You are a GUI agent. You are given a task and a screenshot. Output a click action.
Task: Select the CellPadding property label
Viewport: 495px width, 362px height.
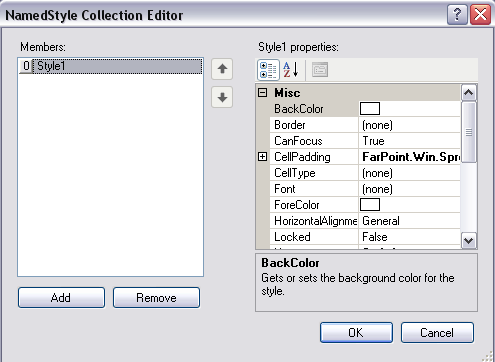click(x=302, y=157)
